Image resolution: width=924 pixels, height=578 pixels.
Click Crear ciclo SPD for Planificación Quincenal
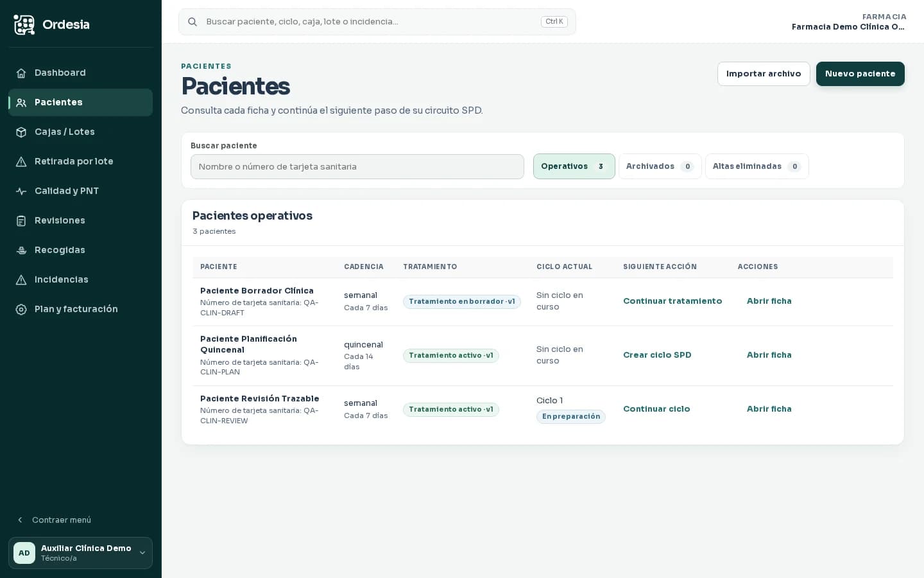tap(657, 355)
